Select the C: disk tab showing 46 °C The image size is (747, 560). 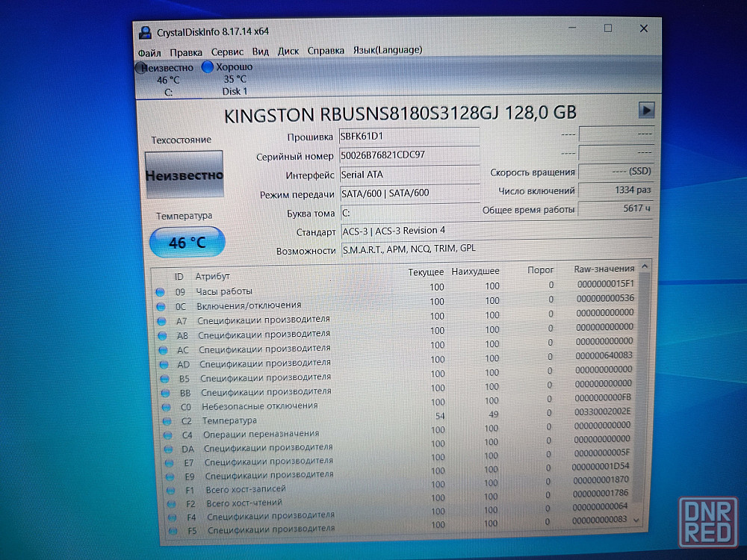point(165,80)
